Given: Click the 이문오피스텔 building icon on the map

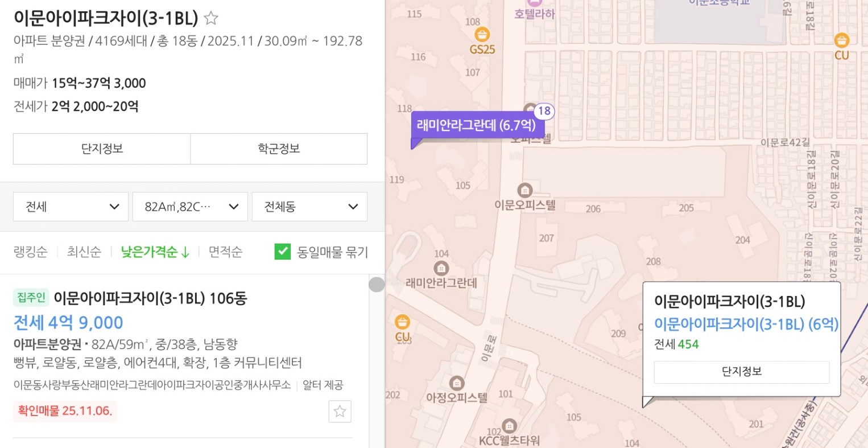Looking at the screenshot, I should [x=524, y=190].
